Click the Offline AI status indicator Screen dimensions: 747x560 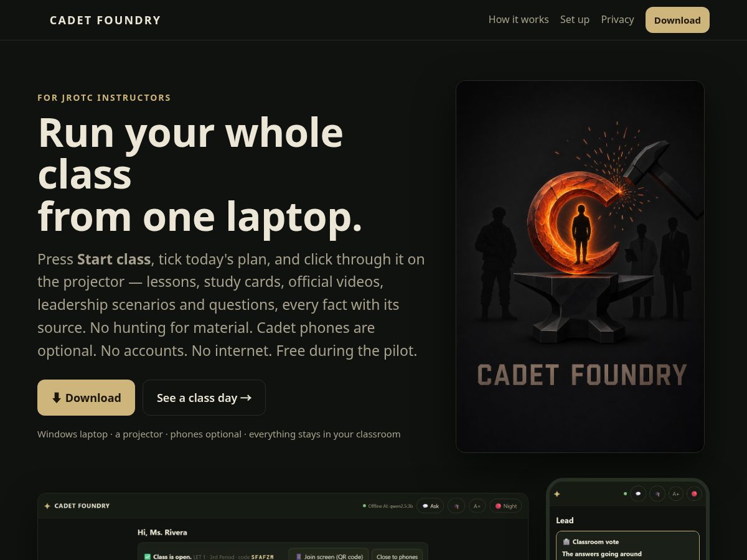pos(388,506)
